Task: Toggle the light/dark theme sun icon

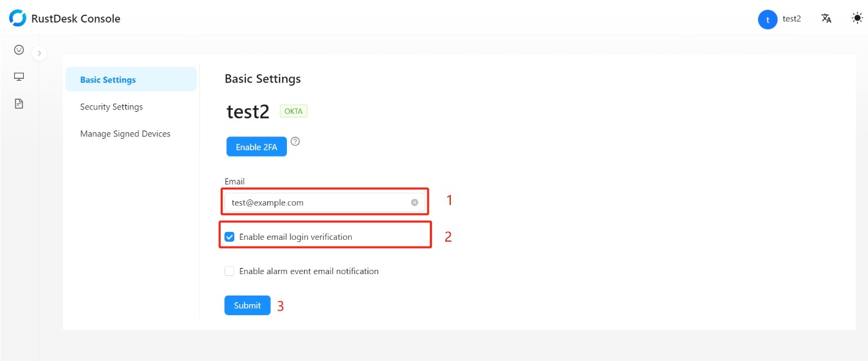Action: 857,18
